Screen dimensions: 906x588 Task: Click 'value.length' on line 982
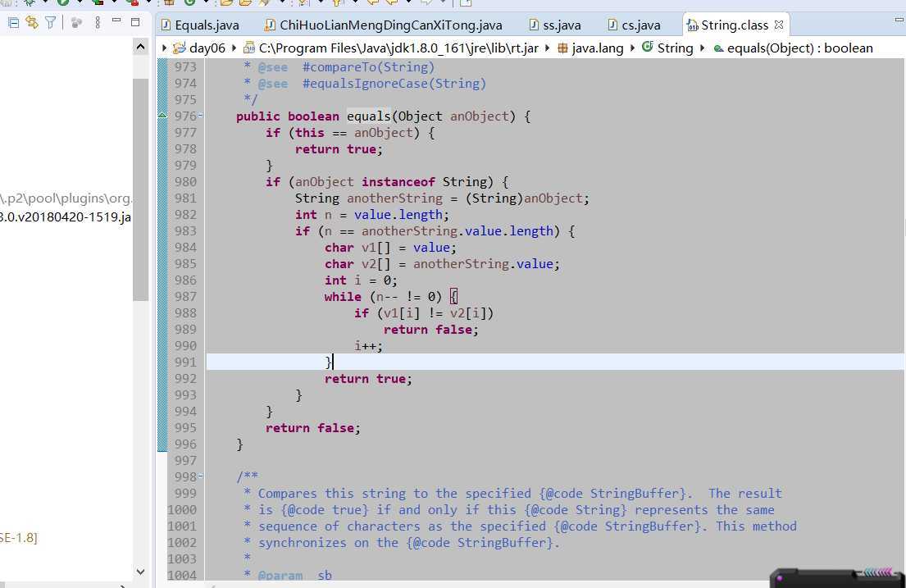(x=398, y=215)
